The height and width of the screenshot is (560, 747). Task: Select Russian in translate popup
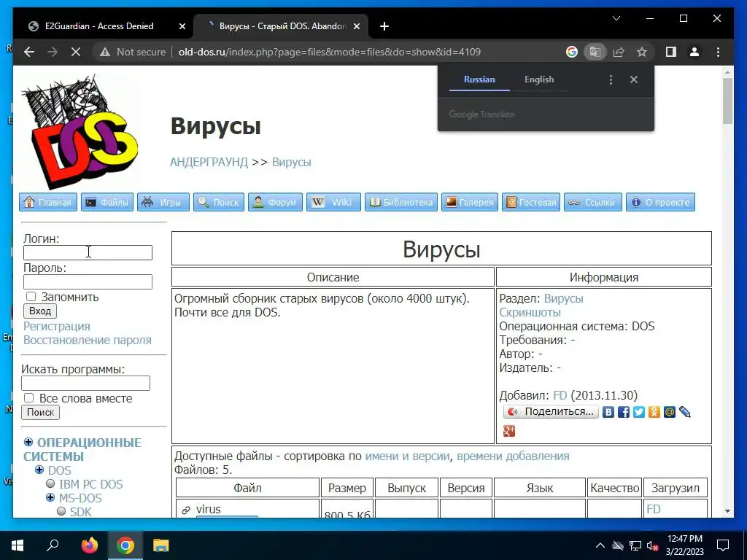(x=479, y=79)
